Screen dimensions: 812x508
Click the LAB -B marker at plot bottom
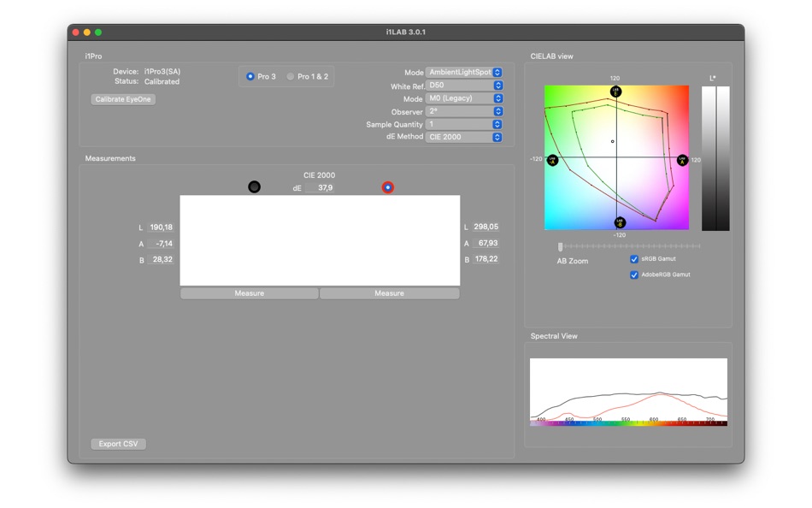620,223
